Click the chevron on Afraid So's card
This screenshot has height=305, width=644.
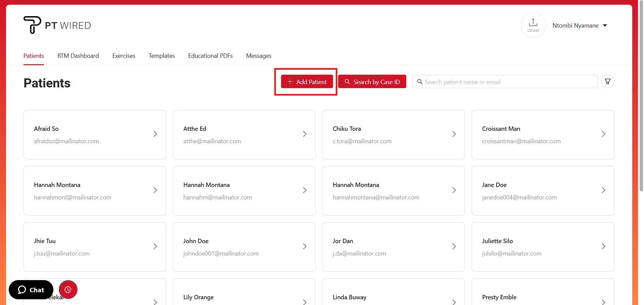(155, 134)
